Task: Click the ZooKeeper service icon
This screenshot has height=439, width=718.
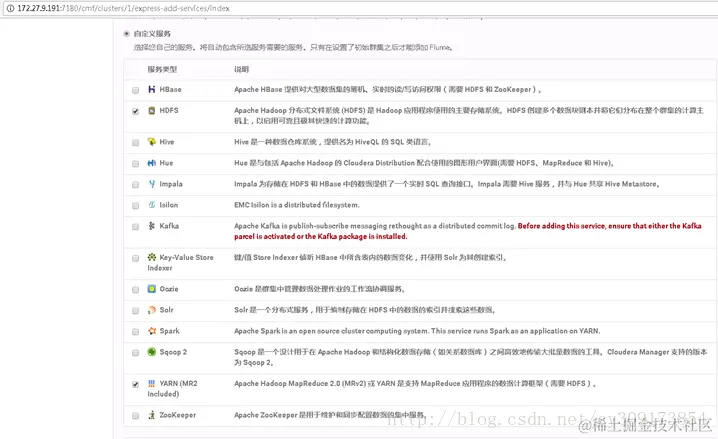Action: [x=152, y=415]
